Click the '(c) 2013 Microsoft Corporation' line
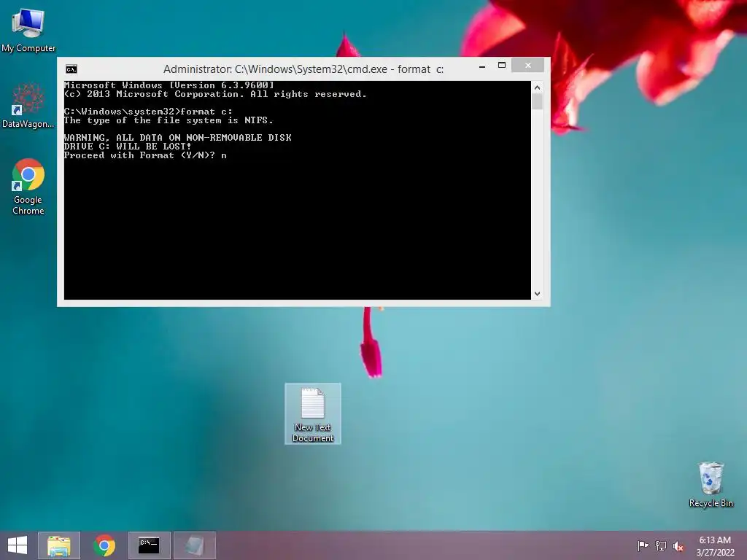Viewport: 747px width, 560px height. [x=215, y=94]
